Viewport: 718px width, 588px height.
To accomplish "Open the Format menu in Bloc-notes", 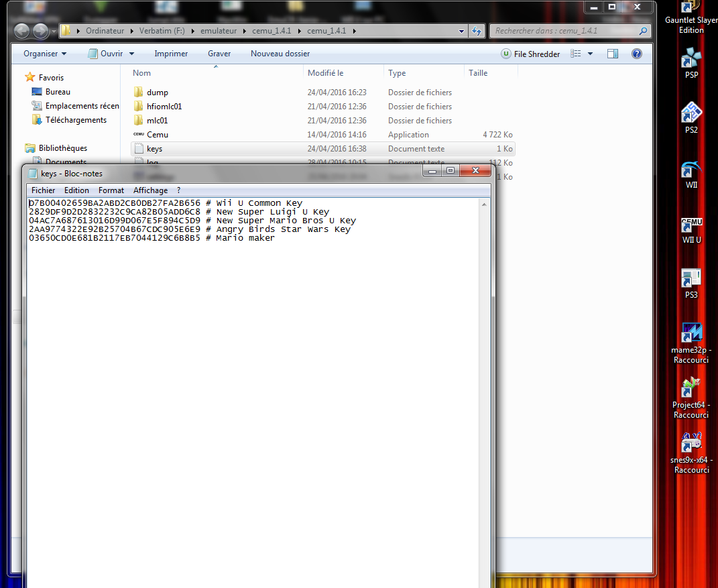I will (x=111, y=190).
